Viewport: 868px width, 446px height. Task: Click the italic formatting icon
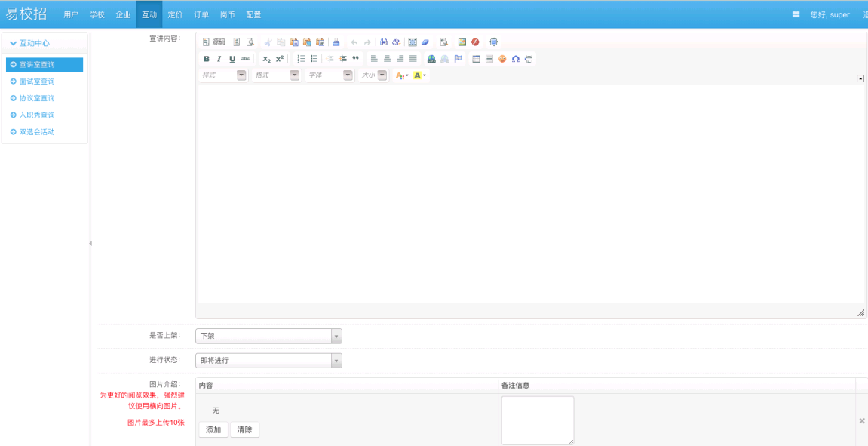pyautogui.click(x=219, y=59)
